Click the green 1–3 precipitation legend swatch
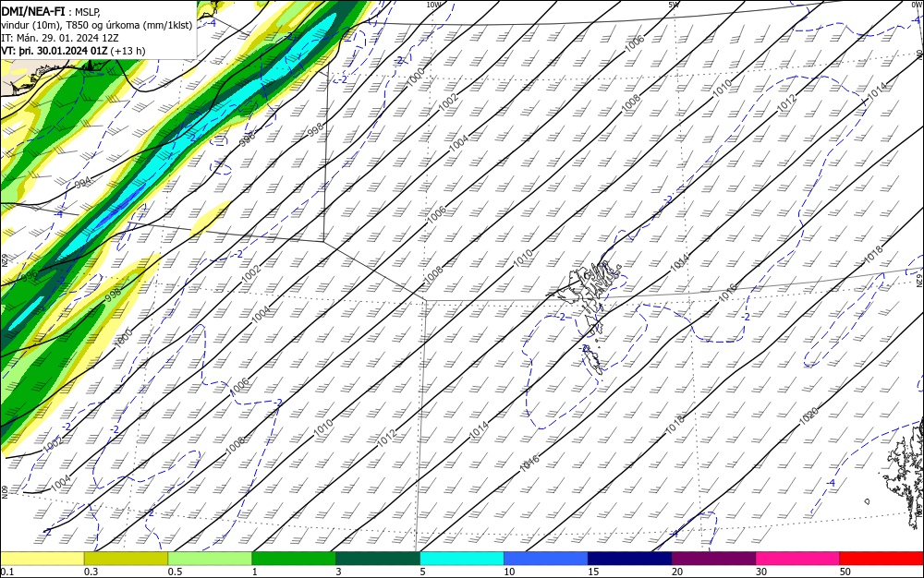 294,559
